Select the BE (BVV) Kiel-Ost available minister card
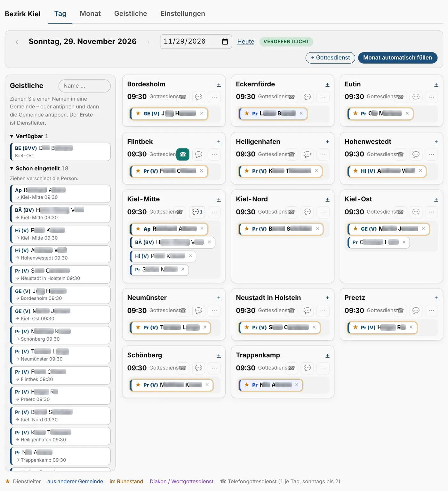 coord(60,152)
